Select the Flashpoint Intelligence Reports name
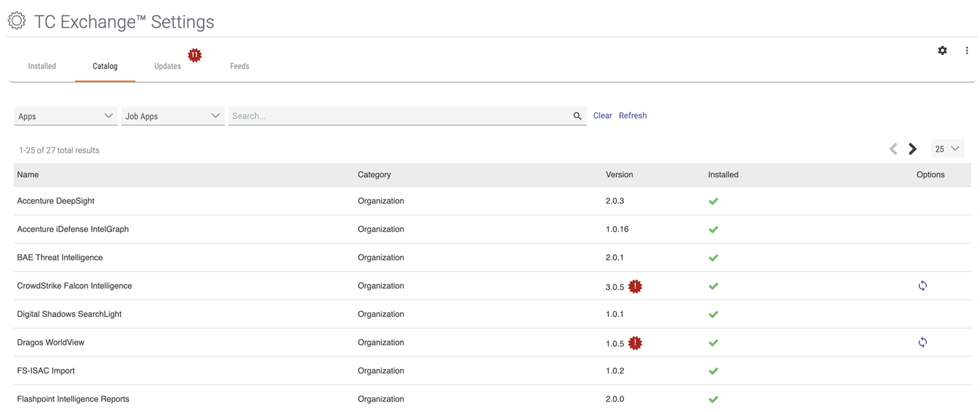The width and height of the screenshot is (980, 412). pyautogui.click(x=73, y=399)
